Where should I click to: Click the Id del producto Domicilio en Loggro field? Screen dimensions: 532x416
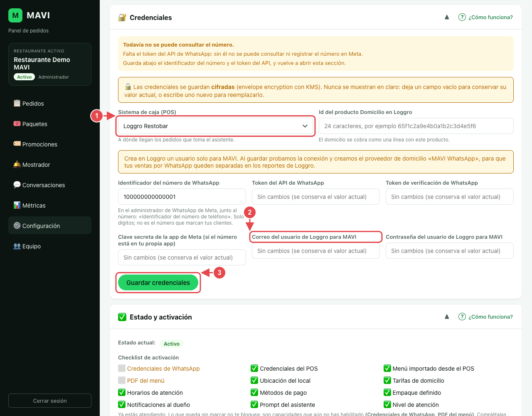[416, 126]
